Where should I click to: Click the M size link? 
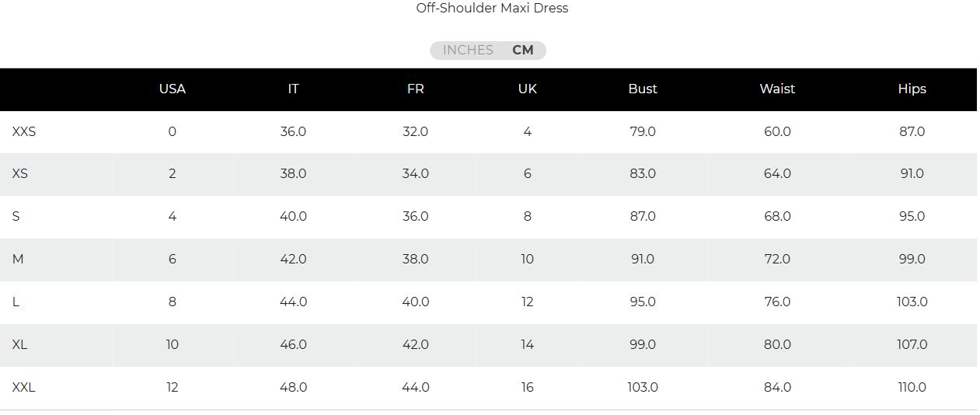point(18,259)
